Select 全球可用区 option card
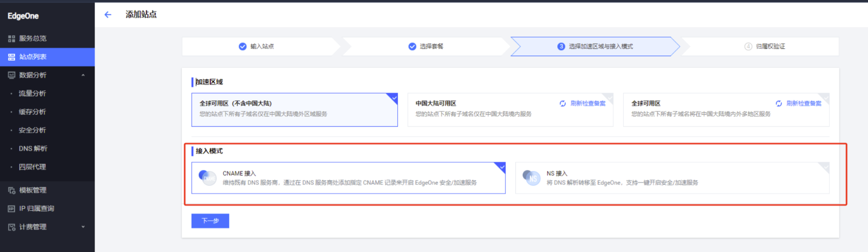This screenshot has width=868, height=252. [726, 109]
